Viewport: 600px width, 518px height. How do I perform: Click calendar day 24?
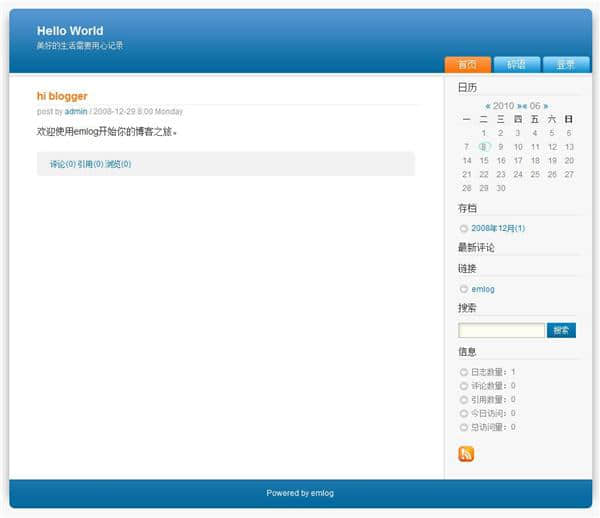518,174
